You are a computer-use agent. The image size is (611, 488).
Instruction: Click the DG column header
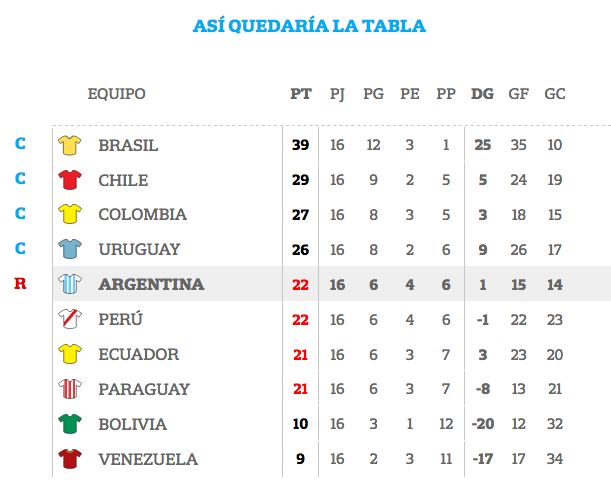tap(482, 94)
